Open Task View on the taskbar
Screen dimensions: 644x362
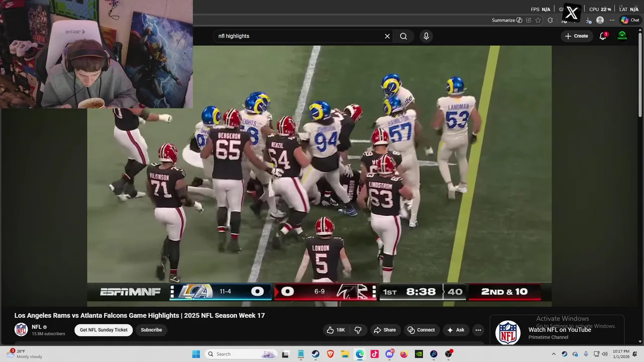pos(285,354)
